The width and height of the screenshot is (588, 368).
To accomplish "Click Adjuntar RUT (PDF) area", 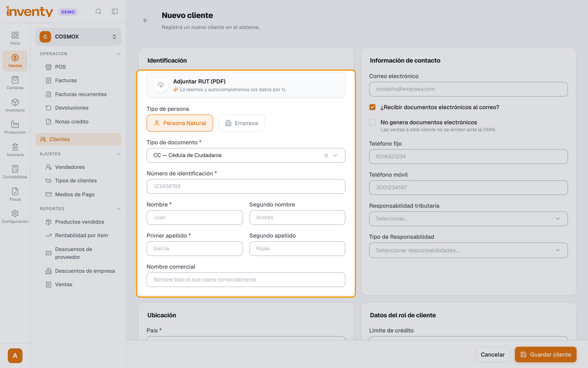I will point(246,85).
